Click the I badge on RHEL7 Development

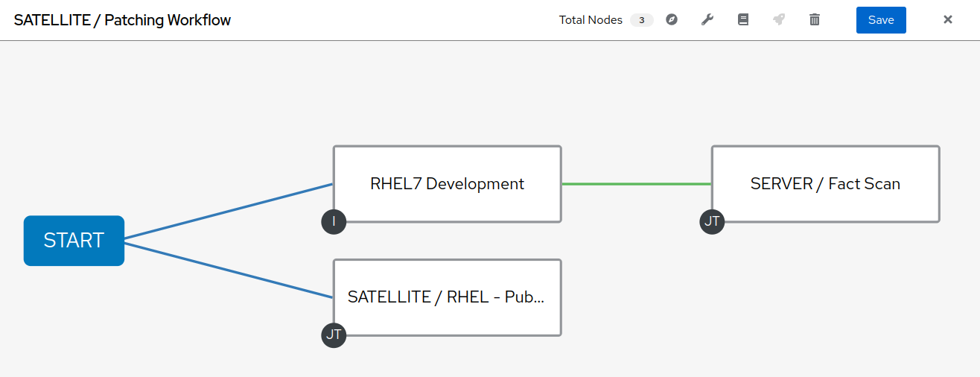[x=334, y=221]
